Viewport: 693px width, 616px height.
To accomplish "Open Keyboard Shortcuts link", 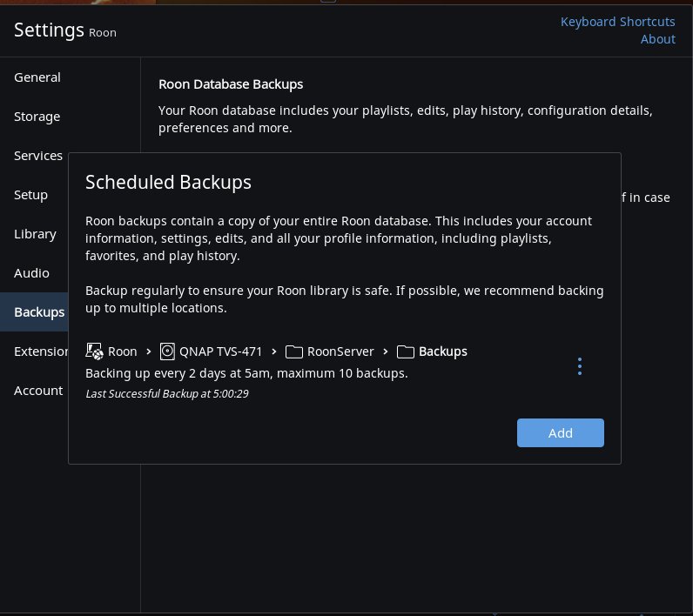I will (x=617, y=22).
